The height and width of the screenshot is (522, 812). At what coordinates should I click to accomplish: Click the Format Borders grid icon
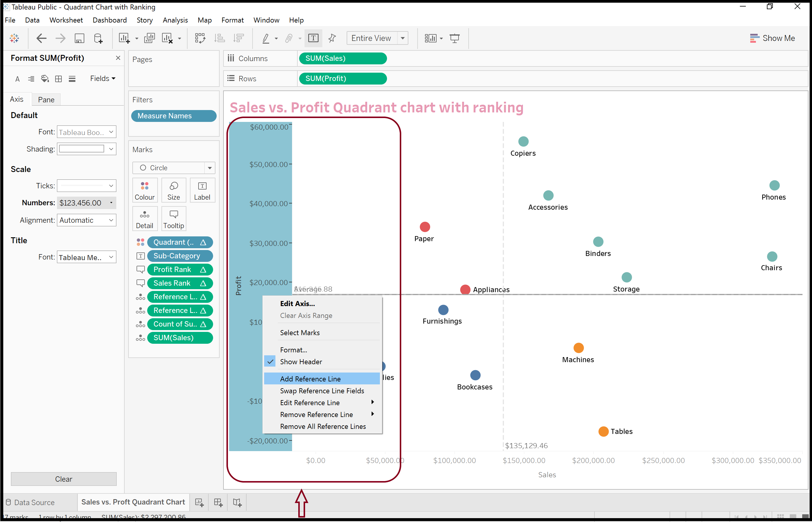[58, 79]
